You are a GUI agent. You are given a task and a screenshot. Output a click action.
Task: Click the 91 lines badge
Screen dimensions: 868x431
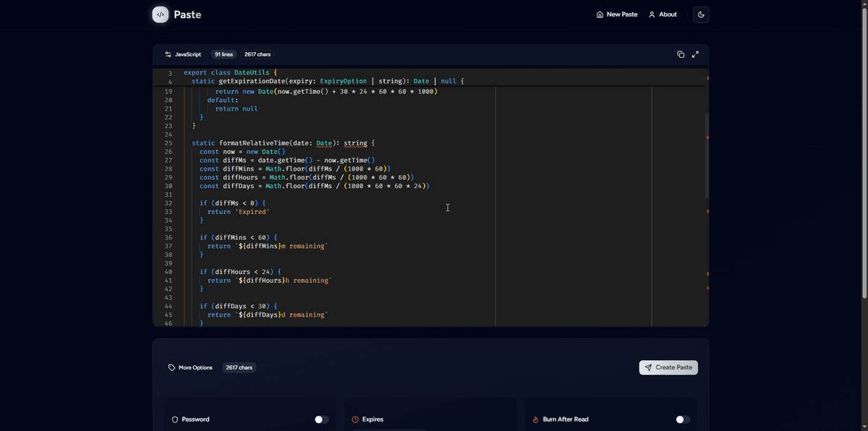tap(224, 54)
